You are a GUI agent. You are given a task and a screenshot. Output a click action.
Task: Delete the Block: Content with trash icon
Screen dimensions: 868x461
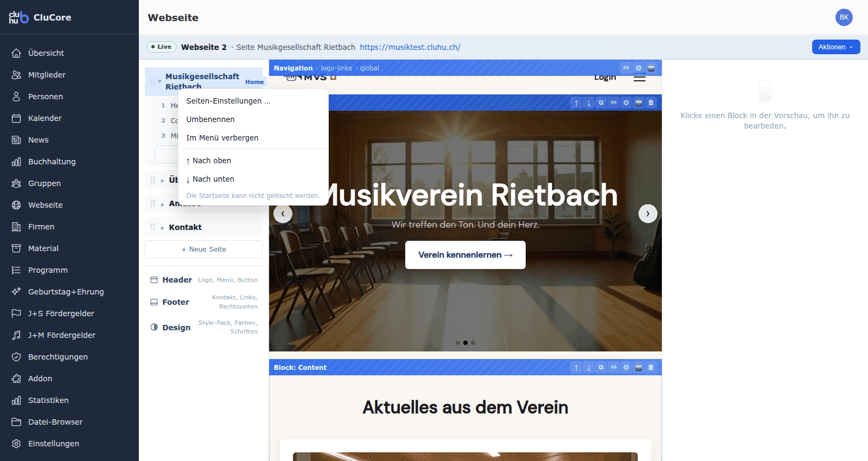(x=651, y=367)
